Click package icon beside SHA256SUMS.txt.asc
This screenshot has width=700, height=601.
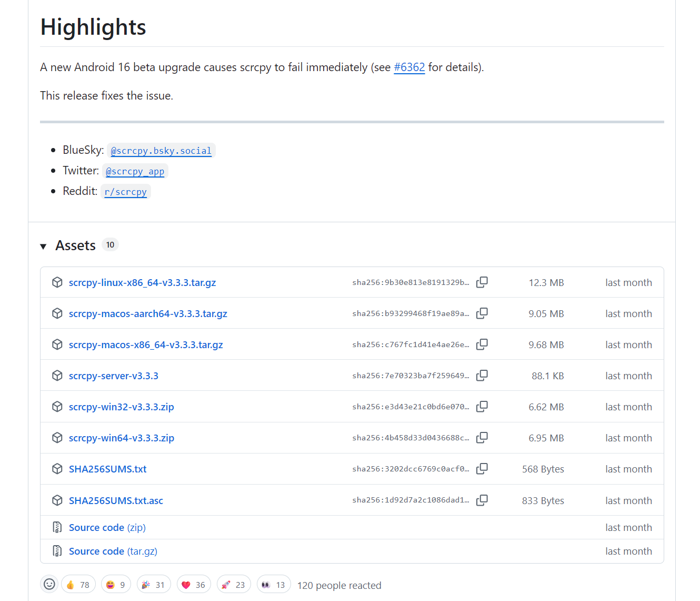pyautogui.click(x=57, y=500)
